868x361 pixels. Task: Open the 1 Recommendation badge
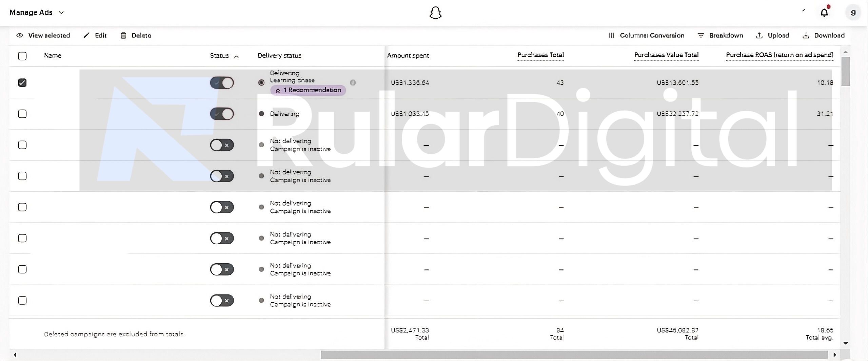(308, 90)
